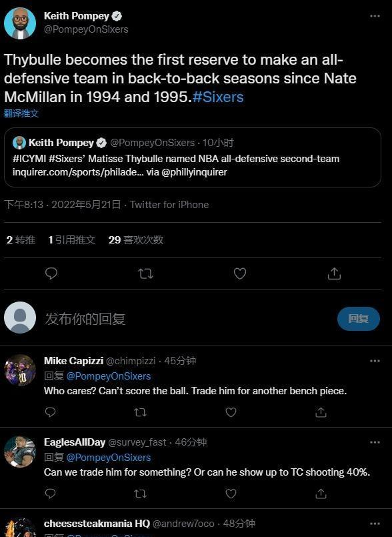Image resolution: width=392 pixels, height=537 pixels.
Task: Like EaglesAllDay's reply
Action: [231, 494]
